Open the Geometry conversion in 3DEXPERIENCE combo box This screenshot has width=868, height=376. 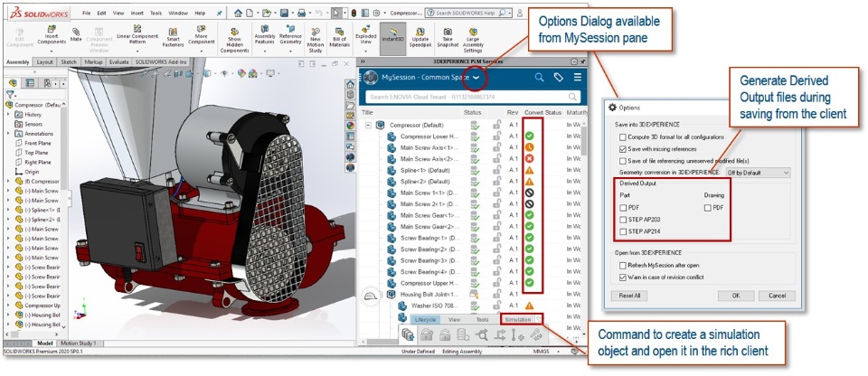pyautogui.click(x=758, y=173)
